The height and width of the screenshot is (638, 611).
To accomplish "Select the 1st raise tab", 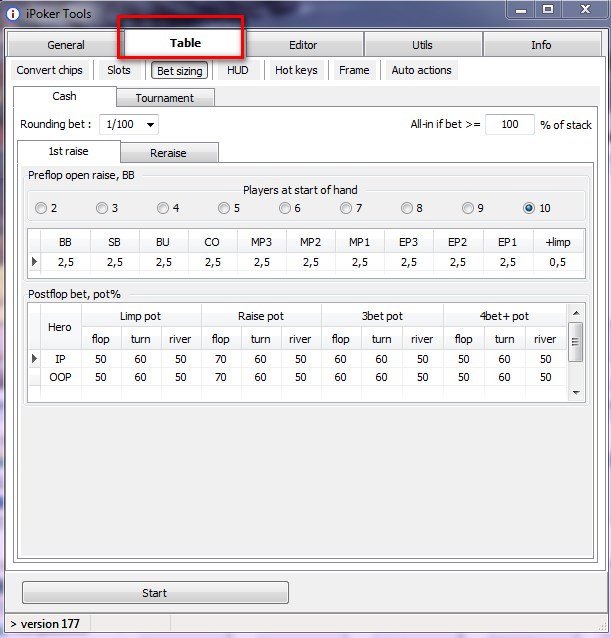I will [x=68, y=151].
